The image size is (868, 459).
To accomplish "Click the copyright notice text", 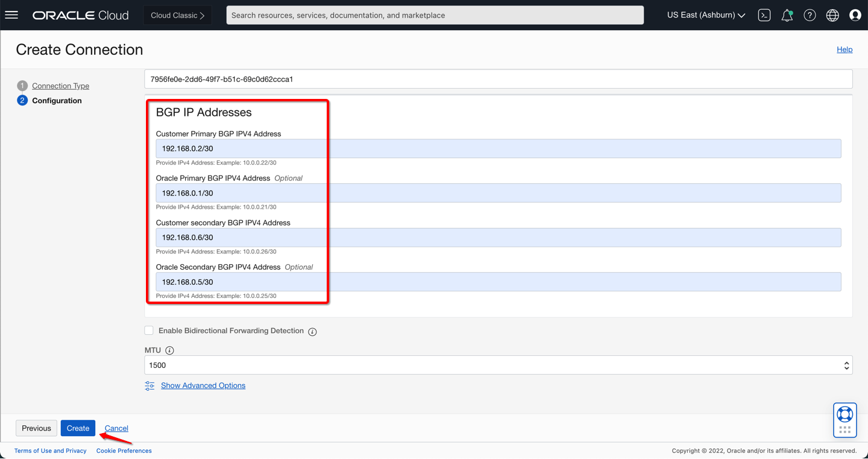I will 764,451.
